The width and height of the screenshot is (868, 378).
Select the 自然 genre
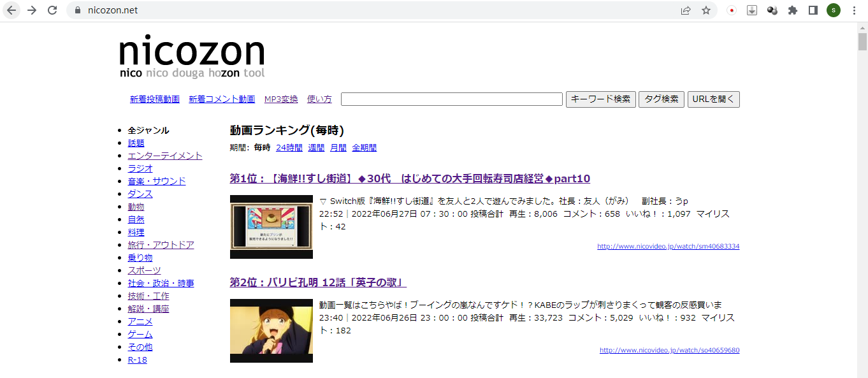click(136, 220)
